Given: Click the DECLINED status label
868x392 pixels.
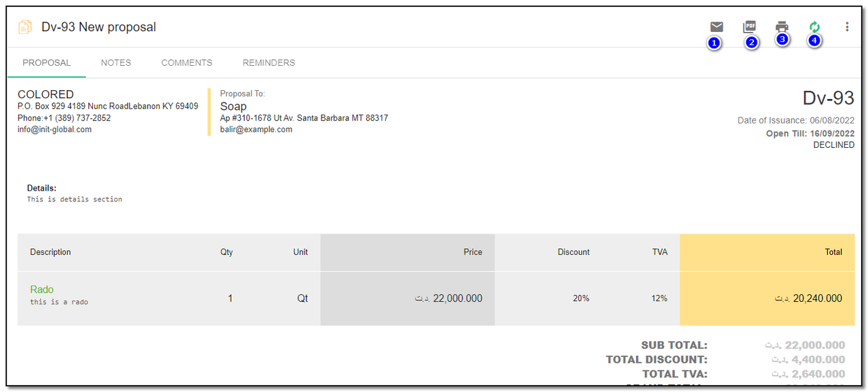Looking at the screenshot, I should pos(833,145).
